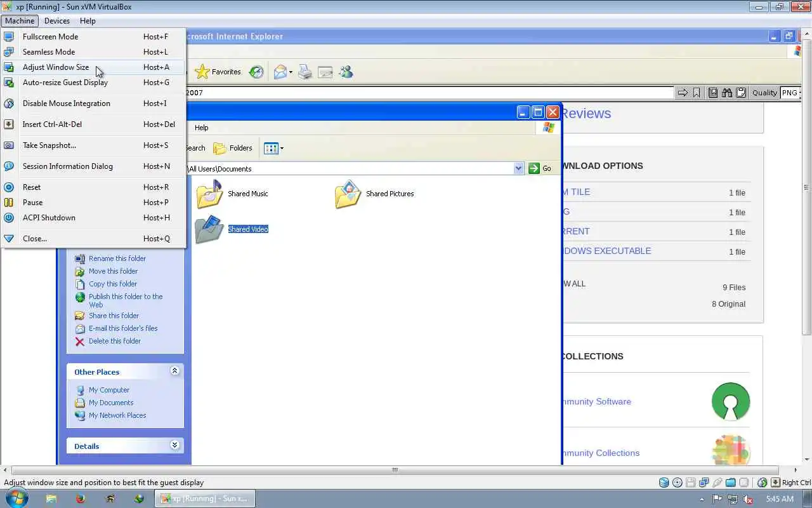This screenshot has width=812, height=508.
Task: Open the Devices menu
Action: [x=57, y=21]
